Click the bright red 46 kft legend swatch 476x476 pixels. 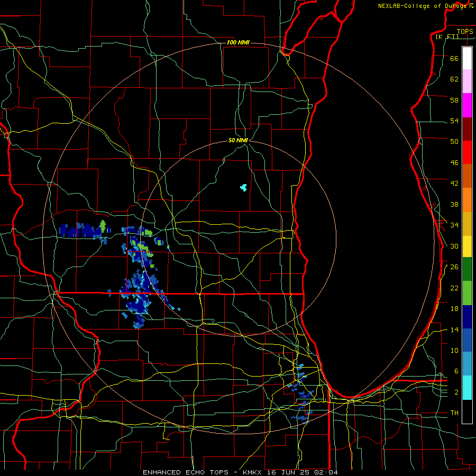[x=467, y=152]
